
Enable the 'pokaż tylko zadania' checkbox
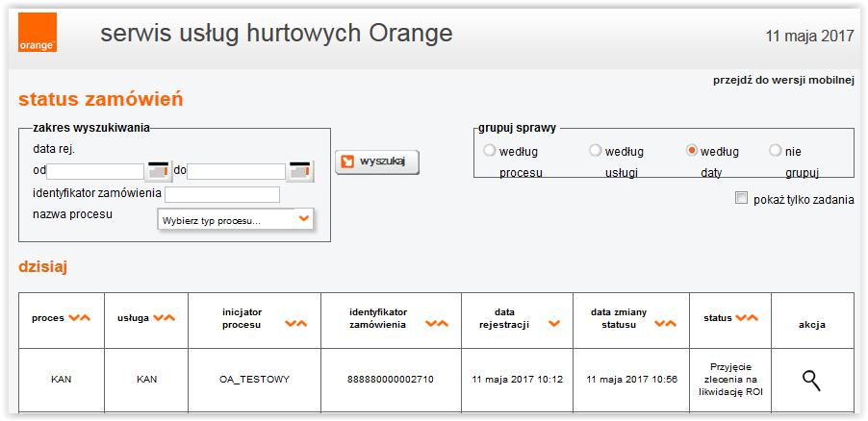pyautogui.click(x=741, y=198)
